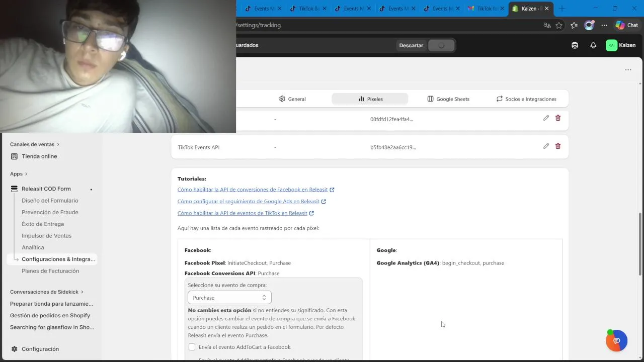Open browser settings and more menu

click(x=604, y=25)
